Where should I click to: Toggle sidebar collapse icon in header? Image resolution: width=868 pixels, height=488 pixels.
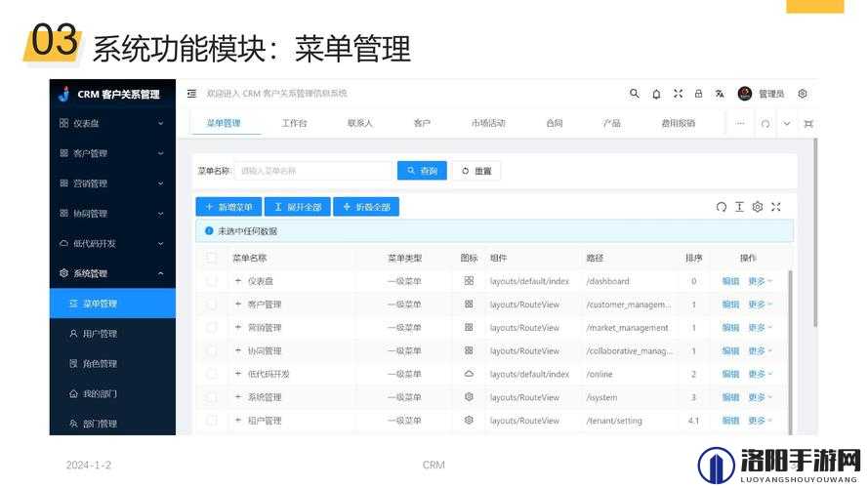pyautogui.click(x=191, y=94)
